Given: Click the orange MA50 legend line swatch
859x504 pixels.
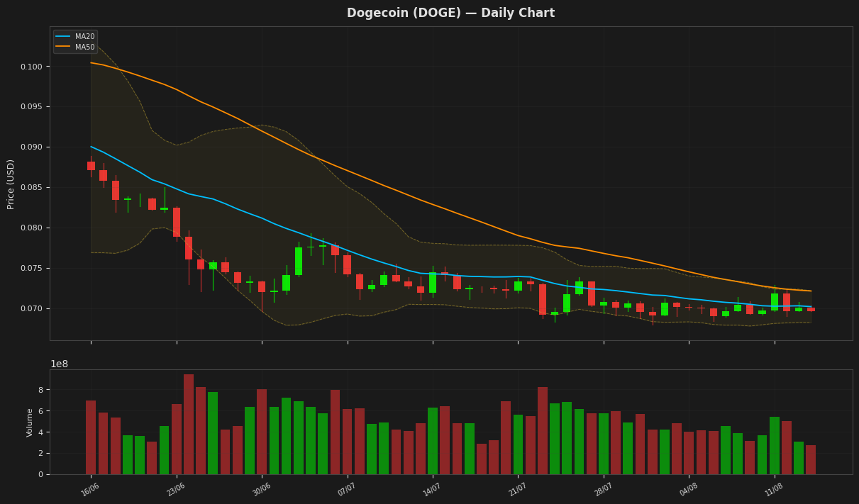Looking at the screenshot, I should 62,47.
